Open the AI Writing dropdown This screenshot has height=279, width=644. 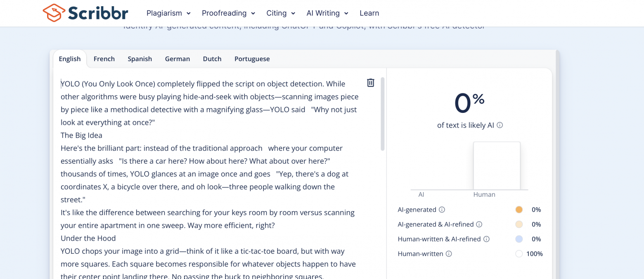pos(327,13)
